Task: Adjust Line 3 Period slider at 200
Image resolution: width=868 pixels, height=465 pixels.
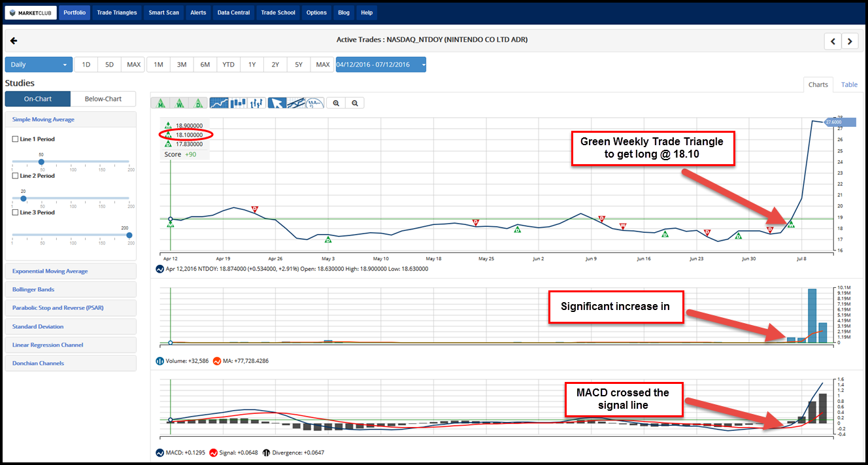Action: [x=129, y=235]
